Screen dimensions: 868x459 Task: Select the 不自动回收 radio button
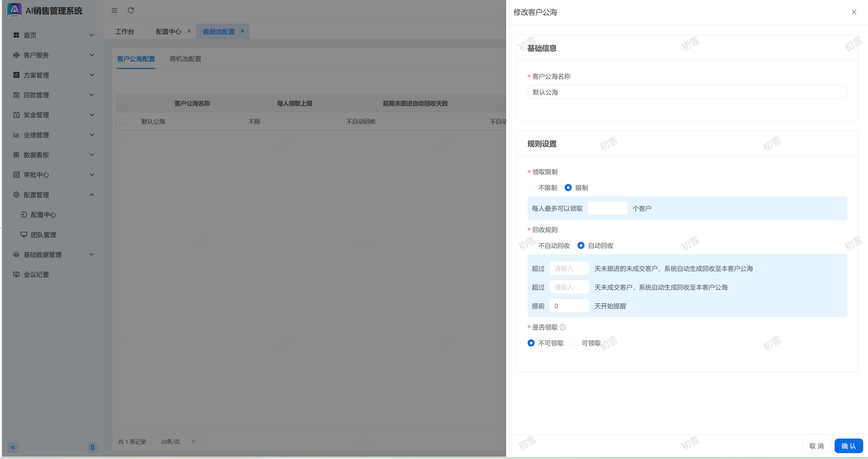pyautogui.click(x=532, y=246)
